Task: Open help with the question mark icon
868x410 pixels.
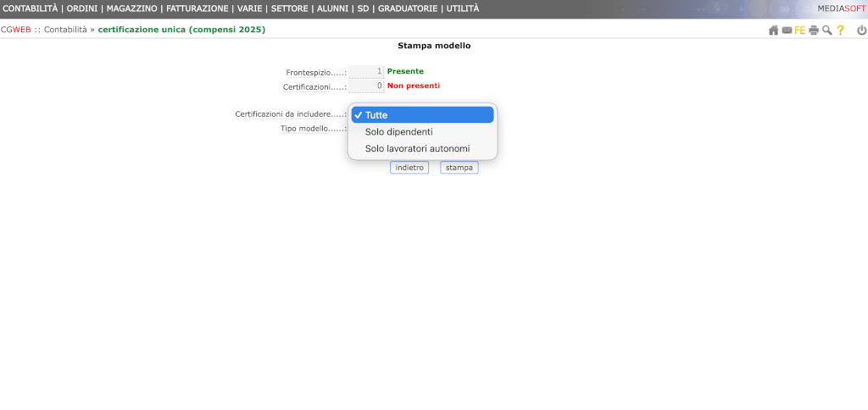Action: (840, 30)
